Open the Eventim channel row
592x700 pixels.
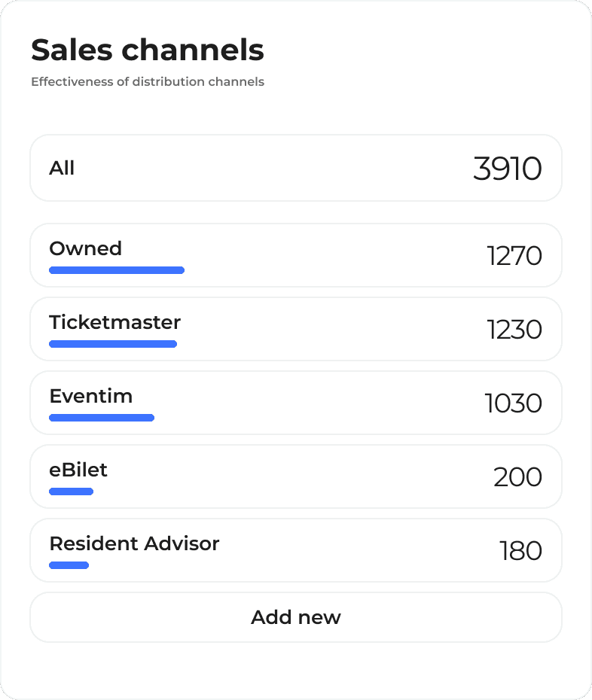click(x=296, y=403)
